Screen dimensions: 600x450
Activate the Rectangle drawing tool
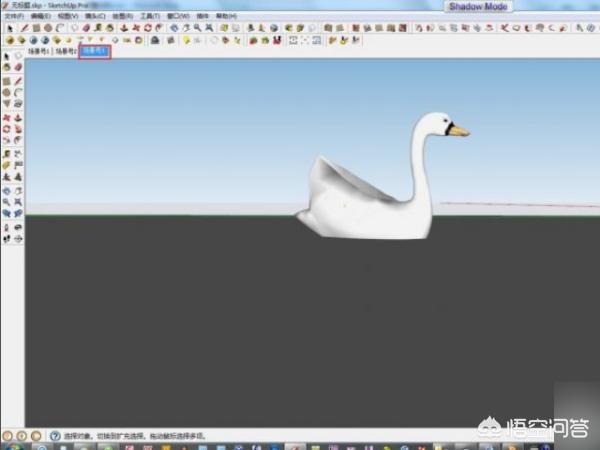7,80
